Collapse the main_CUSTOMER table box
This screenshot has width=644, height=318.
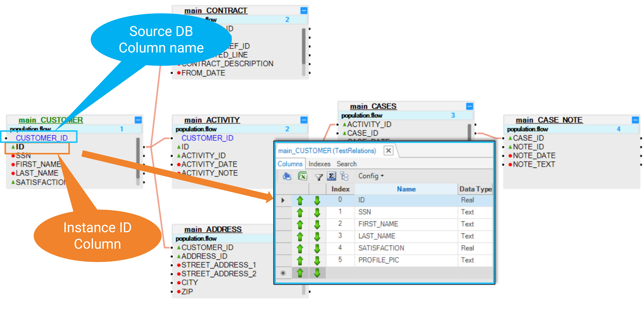coord(138,120)
